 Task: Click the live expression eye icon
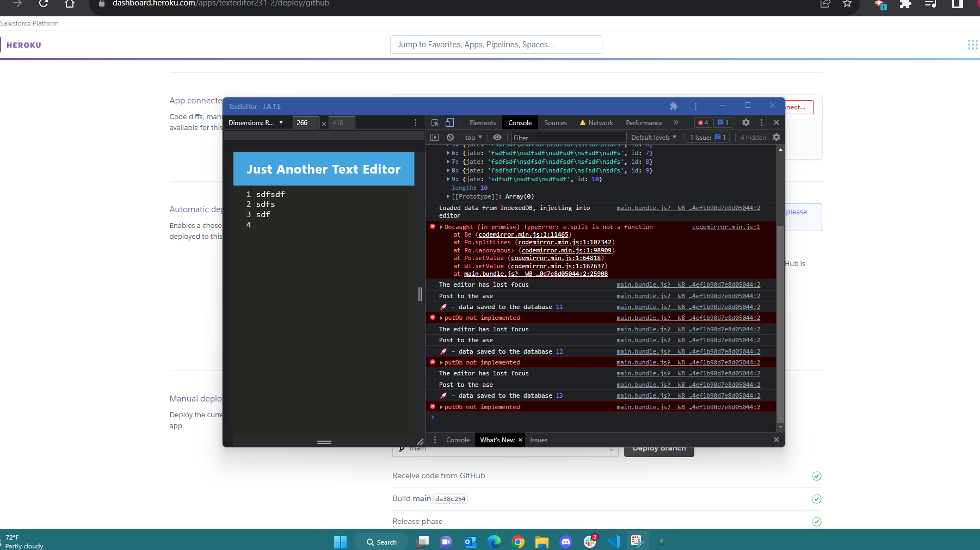point(497,137)
